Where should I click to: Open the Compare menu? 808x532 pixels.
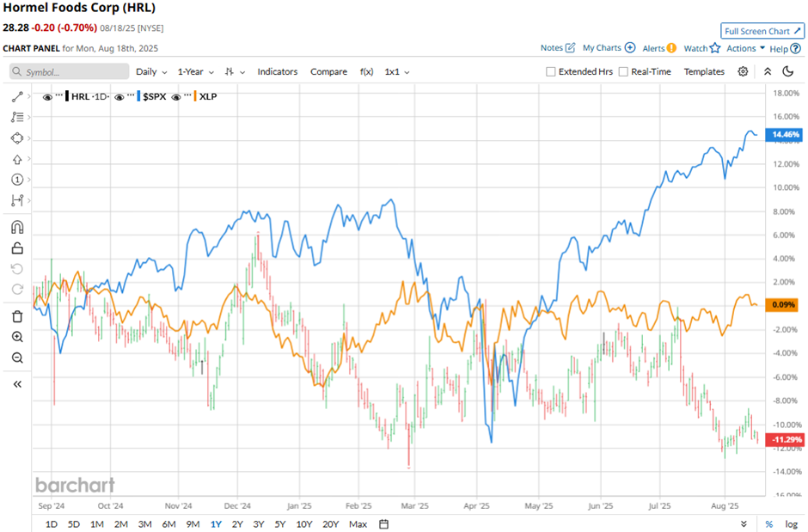pyautogui.click(x=328, y=71)
